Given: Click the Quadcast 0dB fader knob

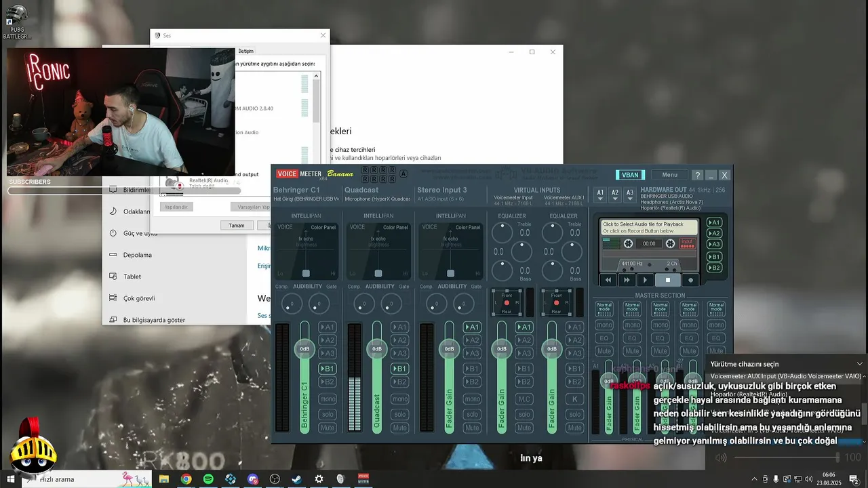Looking at the screenshot, I should pos(377,349).
